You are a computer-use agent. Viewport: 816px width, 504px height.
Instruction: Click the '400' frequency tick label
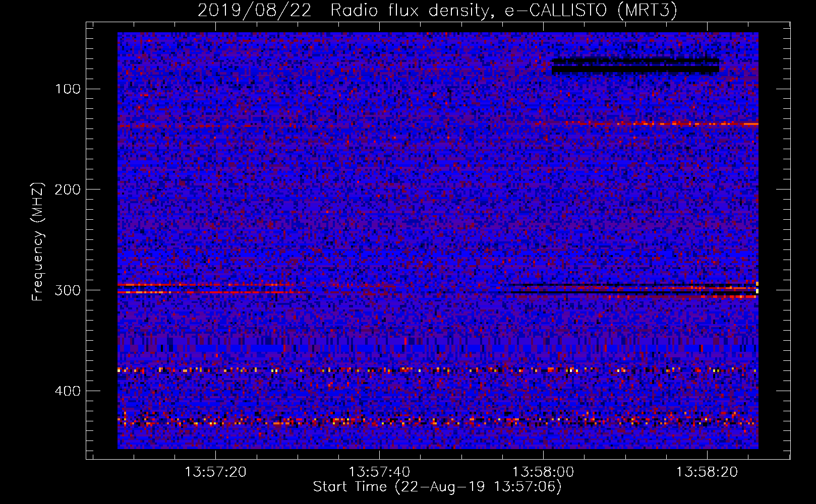coord(68,391)
